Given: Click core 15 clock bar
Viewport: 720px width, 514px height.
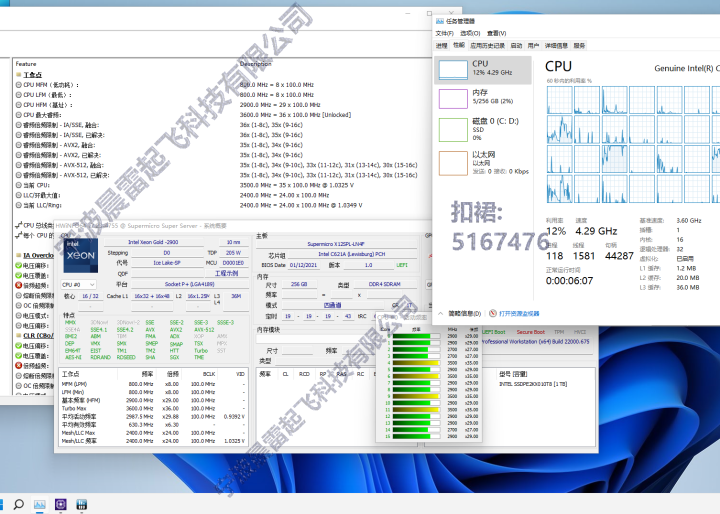Looking at the screenshot, I should (416, 436).
